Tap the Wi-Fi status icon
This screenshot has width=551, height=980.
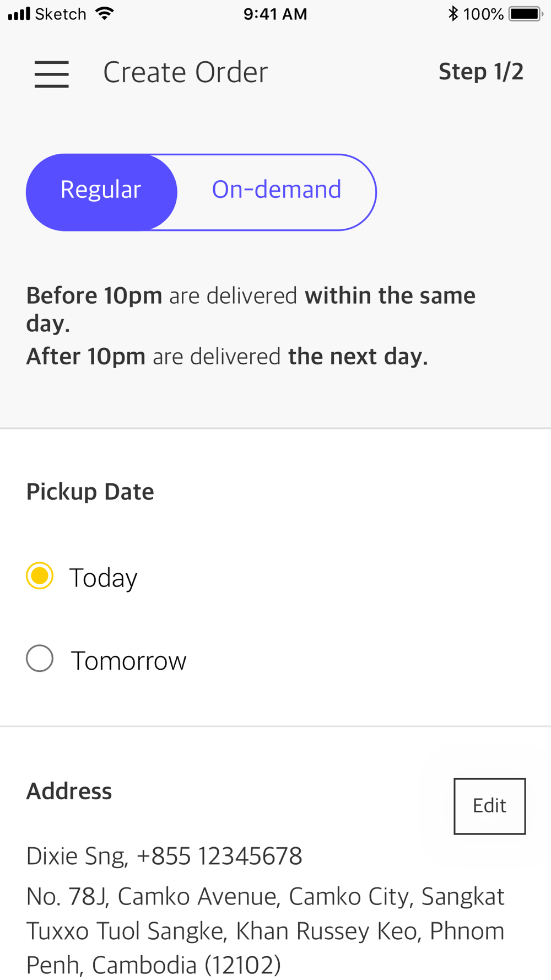(104, 14)
